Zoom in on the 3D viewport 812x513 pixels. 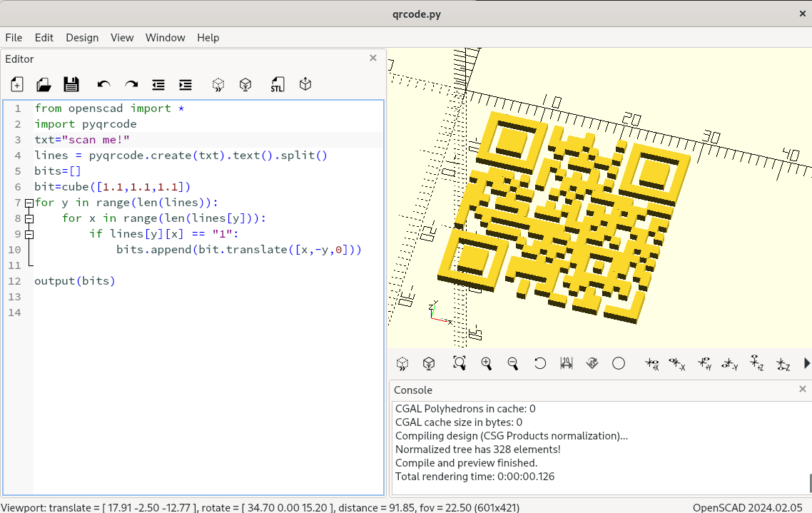click(x=487, y=363)
